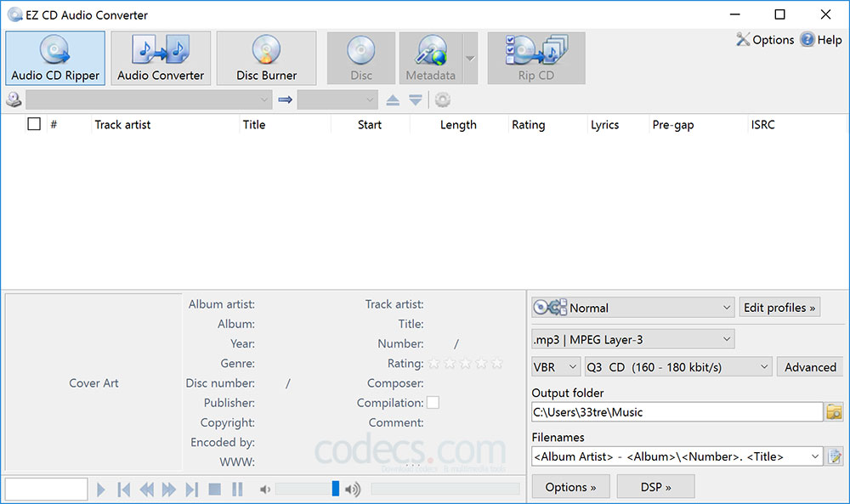Expand the Metadata dropdown arrow
This screenshot has height=504, width=850.
(471, 58)
